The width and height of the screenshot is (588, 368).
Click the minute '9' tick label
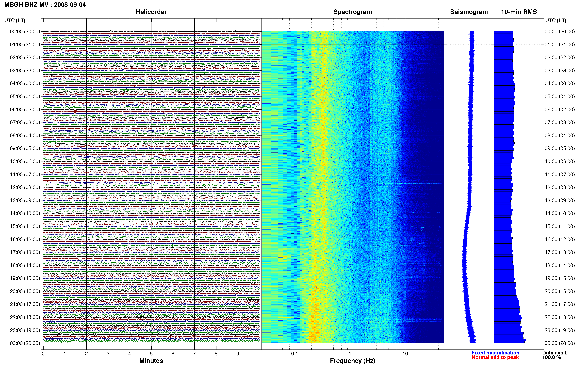[237, 354]
